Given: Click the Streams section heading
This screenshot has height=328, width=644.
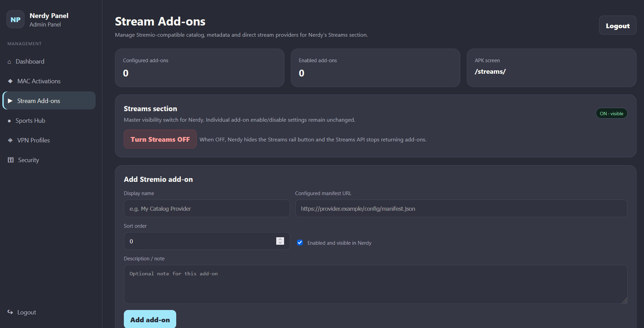Looking at the screenshot, I should pos(150,109).
